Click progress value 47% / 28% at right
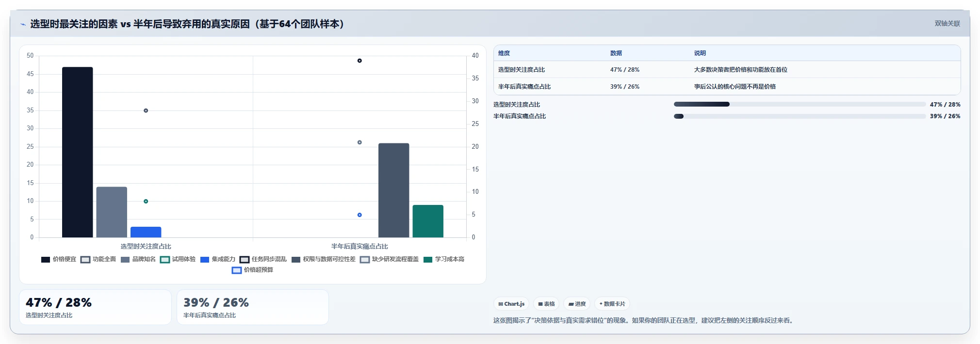980x344 pixels. pos(945,105)
